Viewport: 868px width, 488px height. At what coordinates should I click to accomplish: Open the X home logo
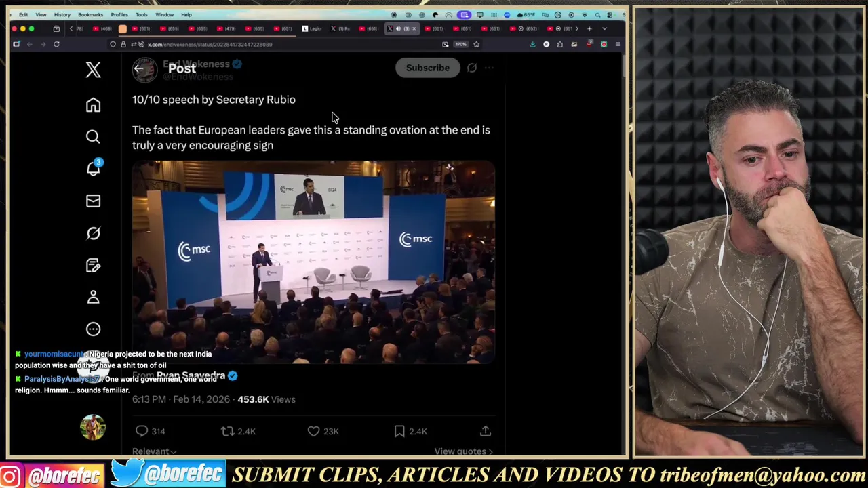[x=93, y=70]
